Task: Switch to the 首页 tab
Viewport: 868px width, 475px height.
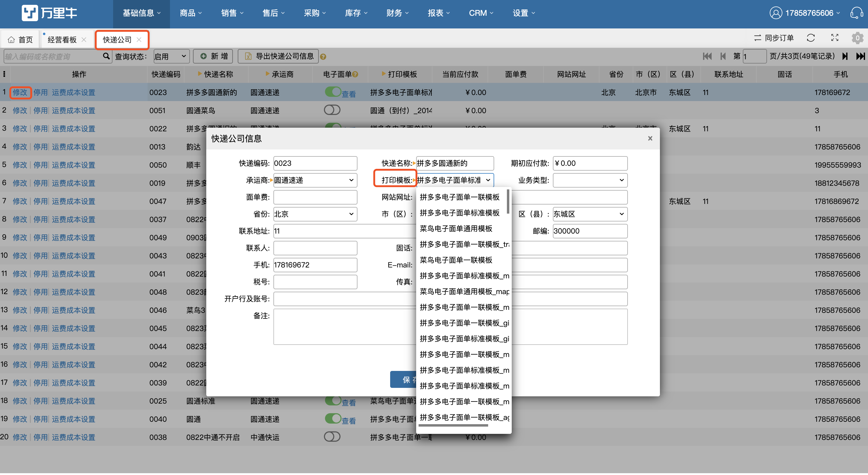Action: [21, 40]
